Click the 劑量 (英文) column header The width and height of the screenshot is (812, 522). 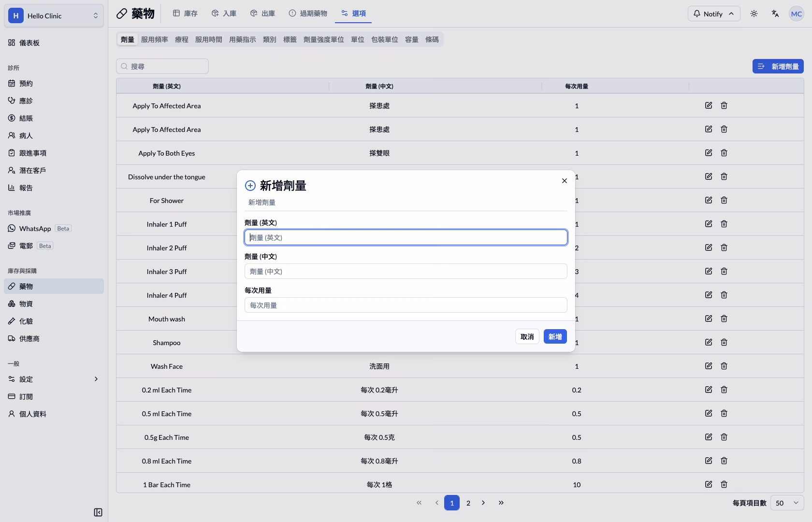coord(167,86)
